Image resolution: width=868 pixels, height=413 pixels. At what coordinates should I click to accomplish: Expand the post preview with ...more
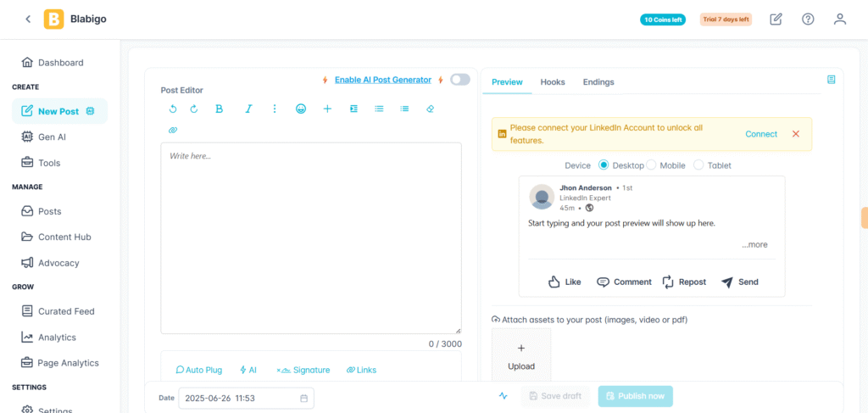[x=754, y=245]
